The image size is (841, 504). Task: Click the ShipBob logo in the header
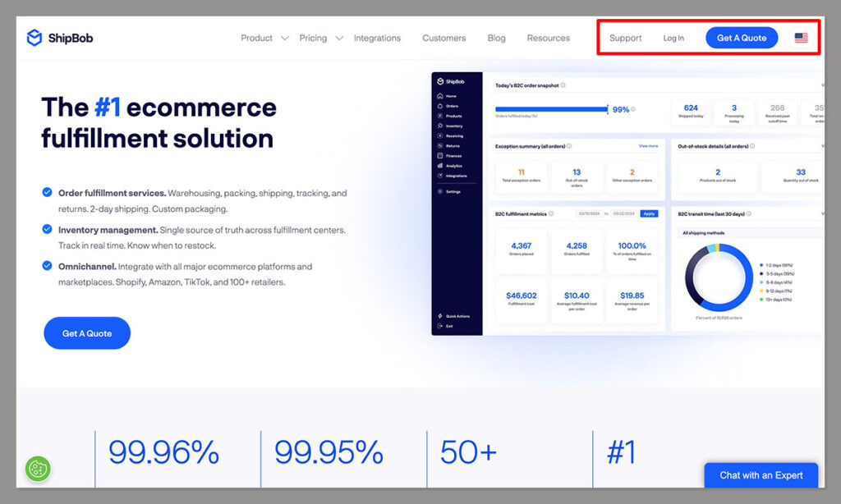(x=59, y=38)
